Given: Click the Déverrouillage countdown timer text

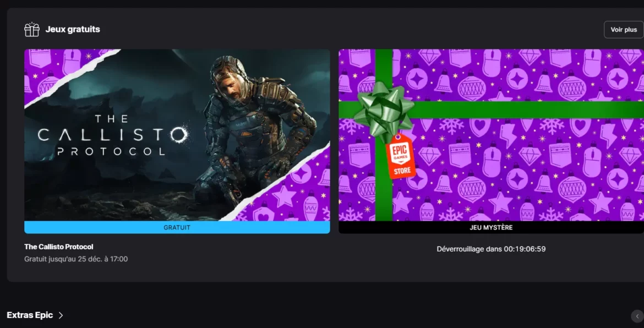Looking at the screenshot, I should click(490, 249).
